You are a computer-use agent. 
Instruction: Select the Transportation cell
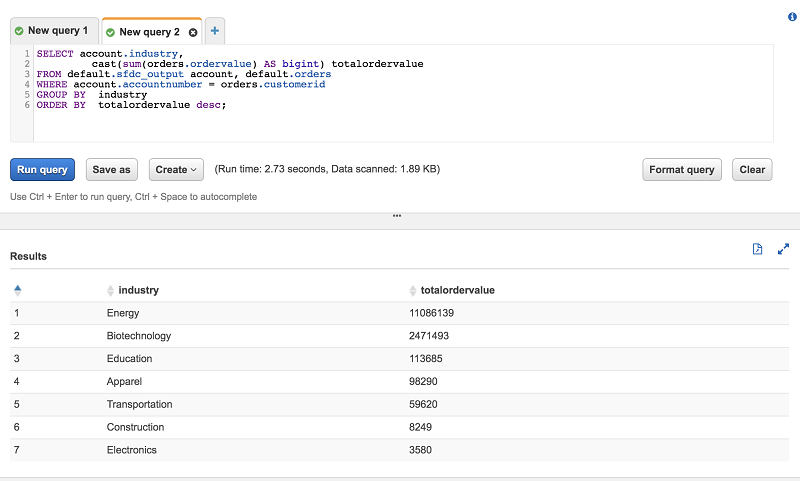139,404
